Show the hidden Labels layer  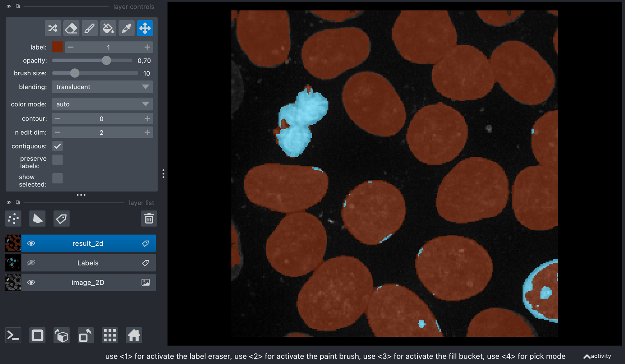point(31,263)
